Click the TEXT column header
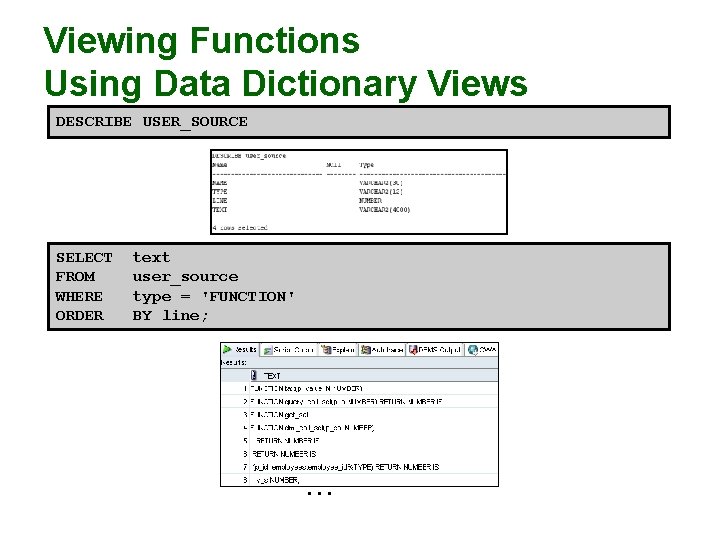The width and height of the screenshot is (720, 540). pyautogui.click(x=374, y=376)
